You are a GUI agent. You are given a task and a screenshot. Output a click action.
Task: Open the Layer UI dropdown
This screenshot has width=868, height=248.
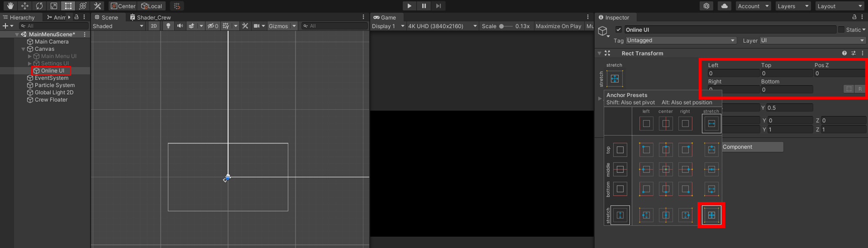[812, 40]
